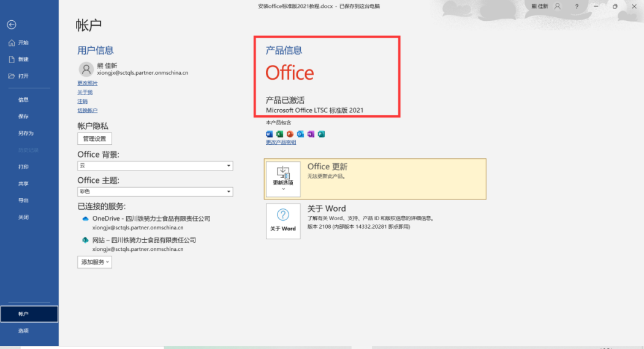Click the 关于 Word button
The height and width of the screenshot is (349, 644).
coord(283,221)
